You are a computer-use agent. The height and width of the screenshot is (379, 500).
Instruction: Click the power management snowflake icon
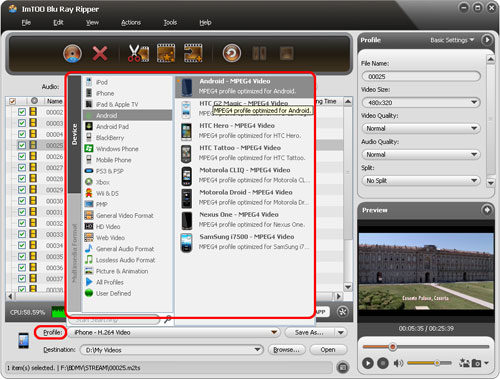[343, 312]
